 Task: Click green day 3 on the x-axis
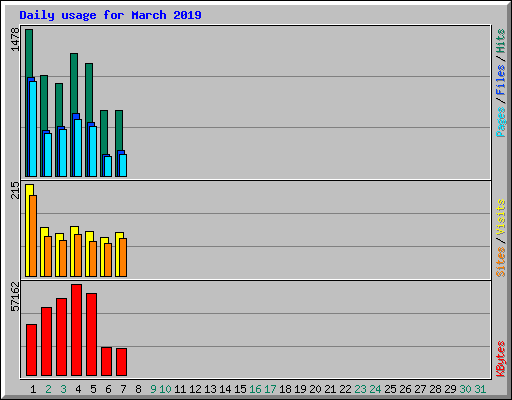63,389
